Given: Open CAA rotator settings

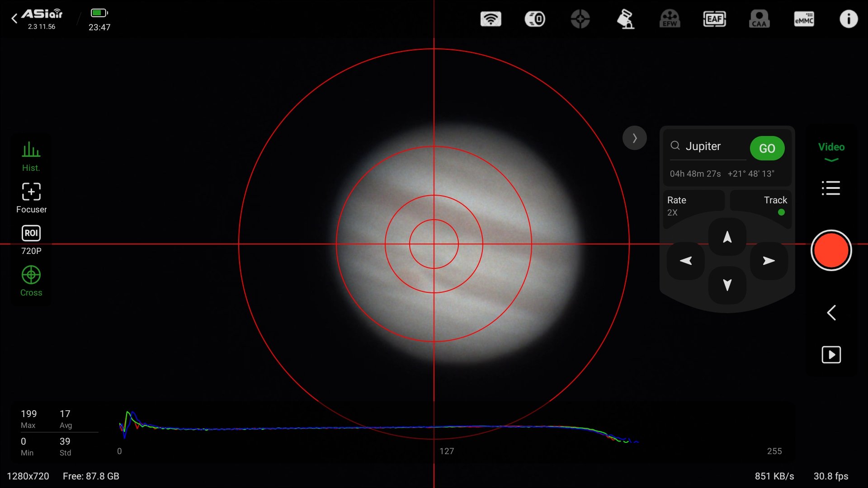Looking at the screenshot, I should click(x=759, y=19).
